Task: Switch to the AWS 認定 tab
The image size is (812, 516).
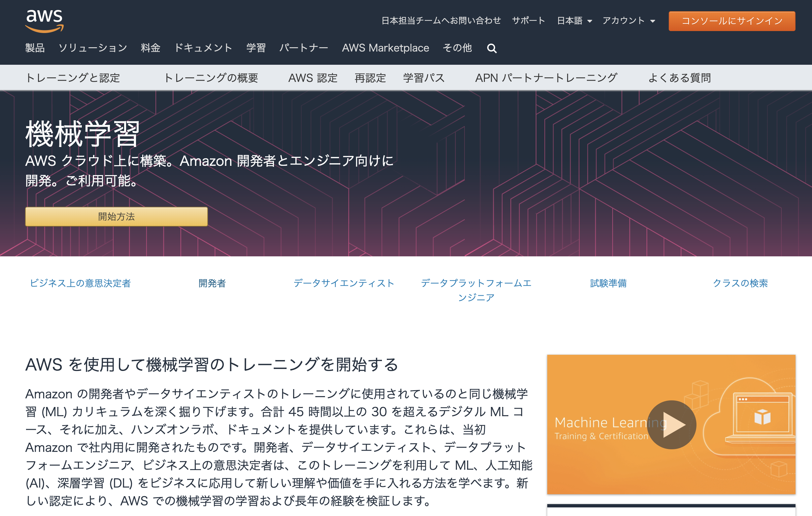Action: [313, 78]
